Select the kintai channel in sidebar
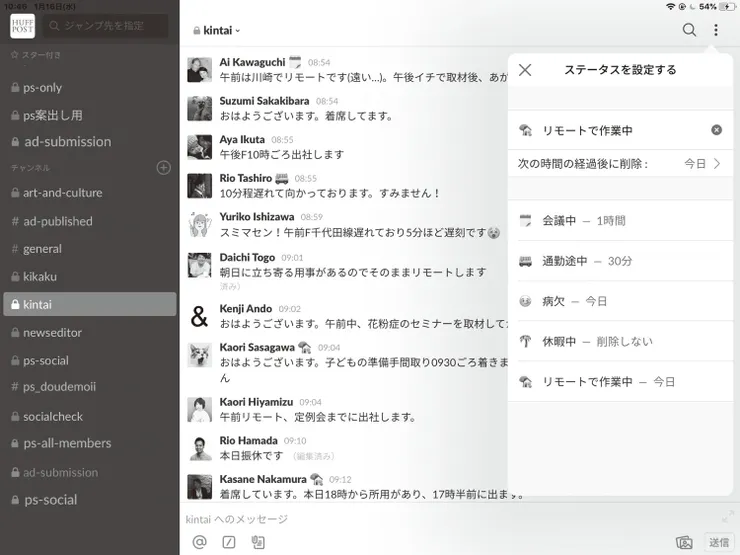 tap(90, 304)
